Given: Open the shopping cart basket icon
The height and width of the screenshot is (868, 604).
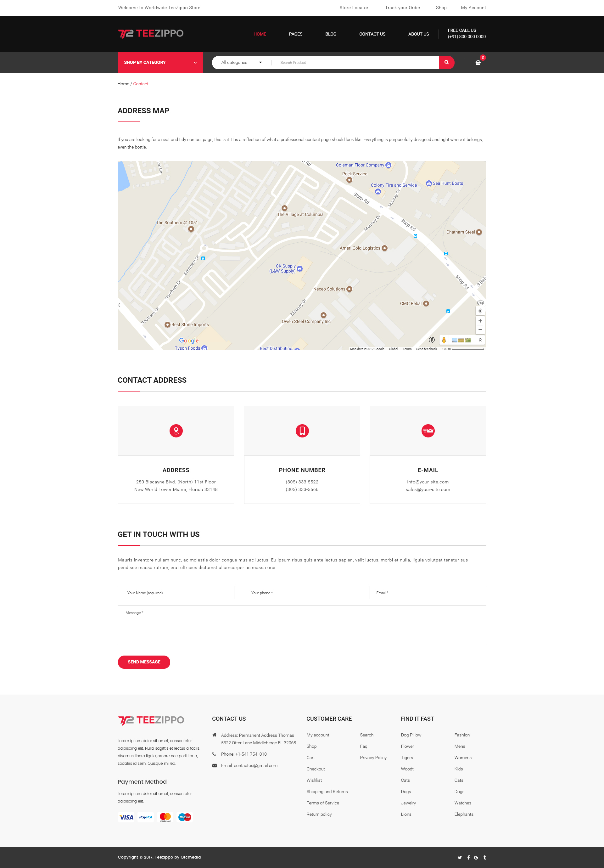Looking at the screenshot, I should (x=478, y=63).
